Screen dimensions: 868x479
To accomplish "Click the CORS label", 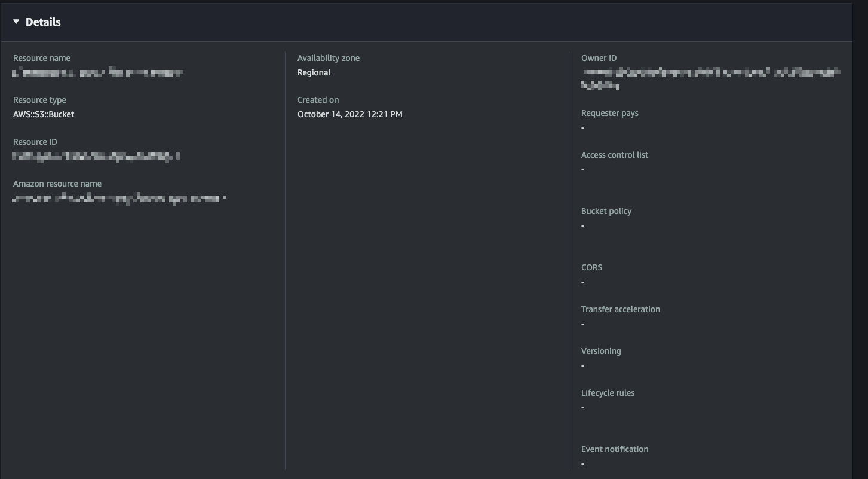I will pos(591,267).
